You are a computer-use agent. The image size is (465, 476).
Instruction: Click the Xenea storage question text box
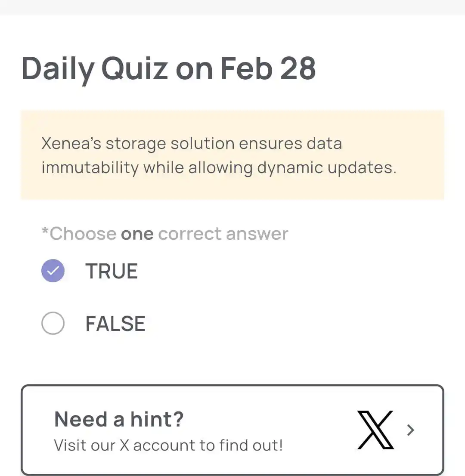(232, 155)
